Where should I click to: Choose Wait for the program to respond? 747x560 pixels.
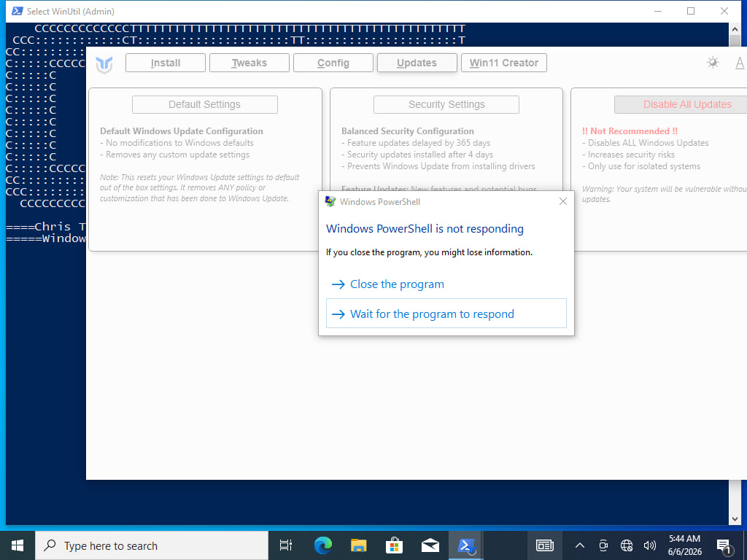coord(446,314)
